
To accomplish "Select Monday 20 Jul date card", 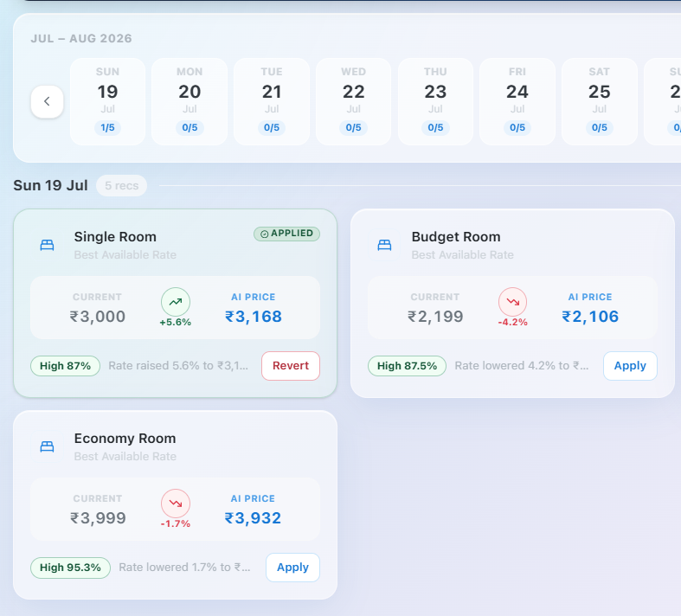I will 190,101.
